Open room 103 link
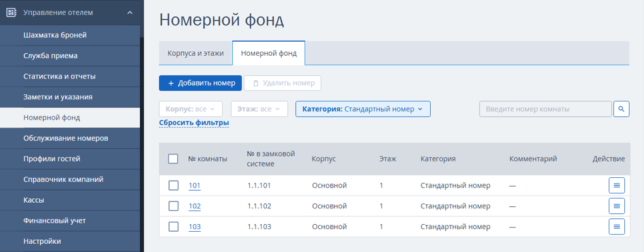 pyautogui.click(x=195, y=227)
